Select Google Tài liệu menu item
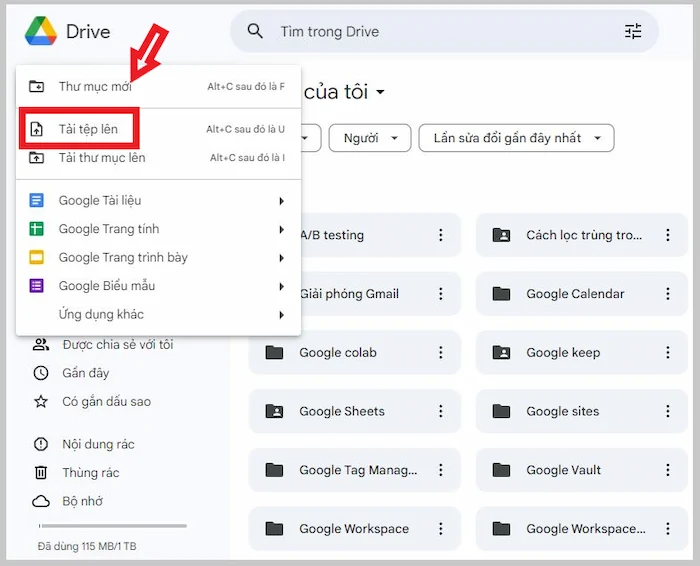Viewport: 700px width, 566px height. (158, 200)
